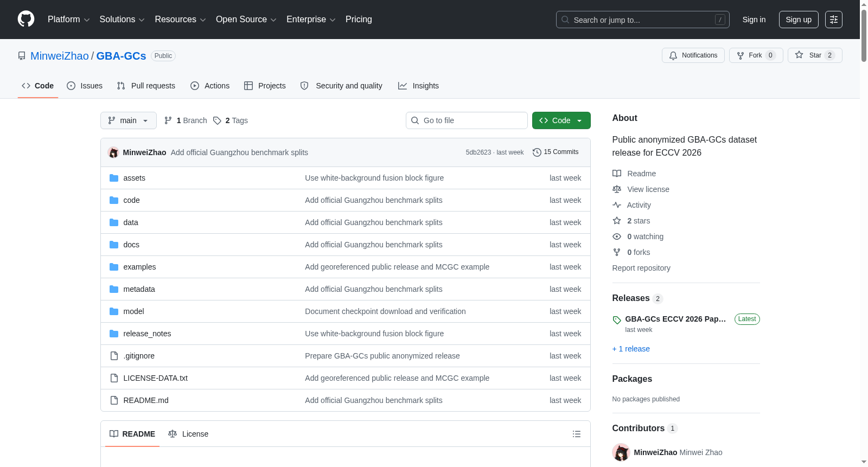
Task: Open the examples folder
Action: click(x=139, y=267)
